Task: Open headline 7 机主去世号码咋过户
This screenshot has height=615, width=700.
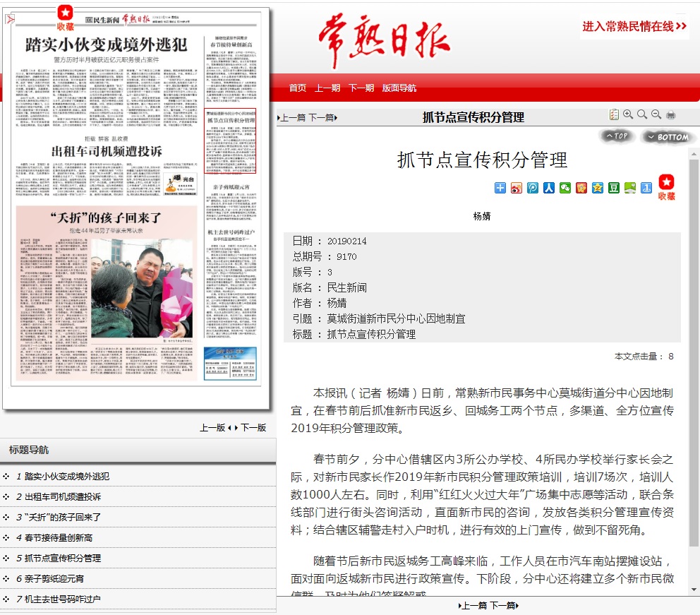Action: 63,599
